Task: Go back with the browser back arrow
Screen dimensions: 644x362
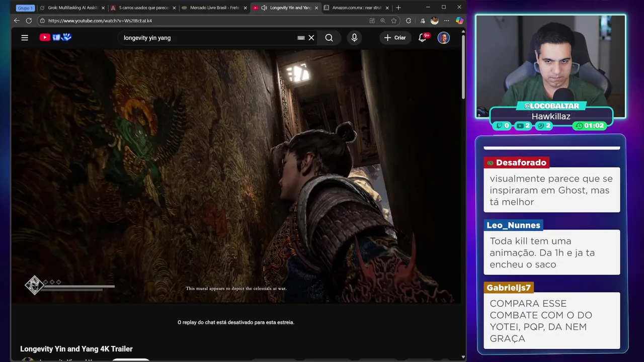Action: [x=17, y=21]
